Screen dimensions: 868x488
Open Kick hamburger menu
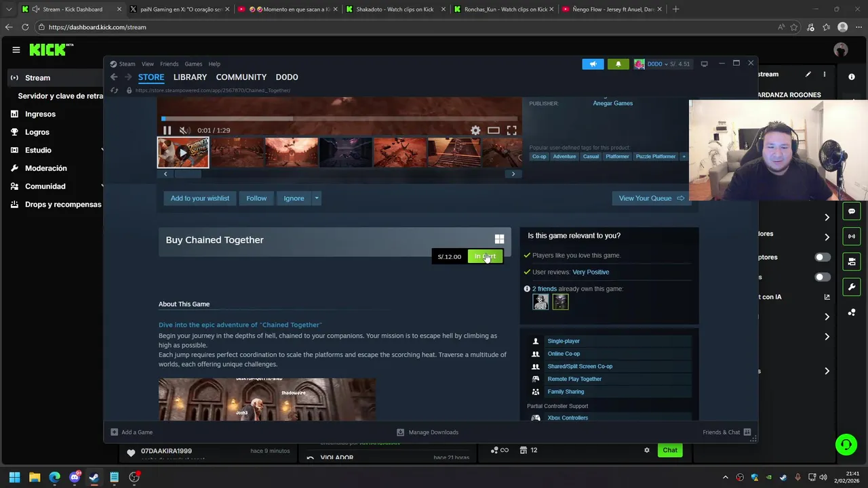16,49
